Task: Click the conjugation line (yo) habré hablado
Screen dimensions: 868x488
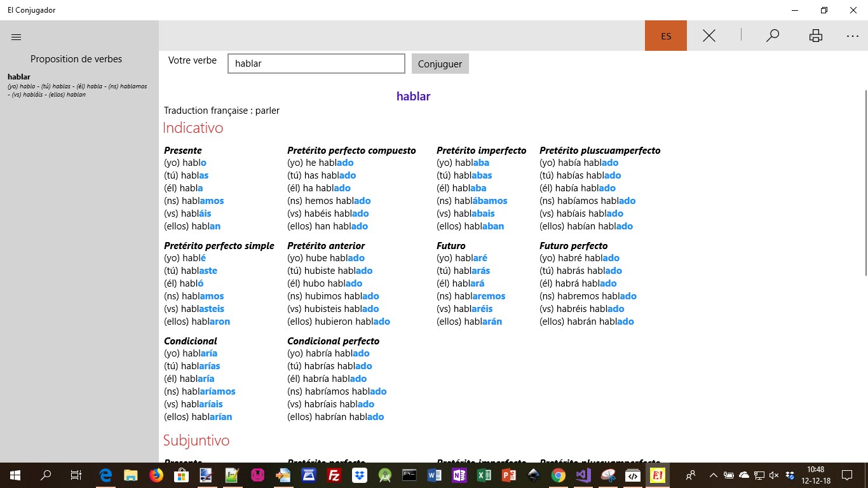Action: (x=580, y=258)
